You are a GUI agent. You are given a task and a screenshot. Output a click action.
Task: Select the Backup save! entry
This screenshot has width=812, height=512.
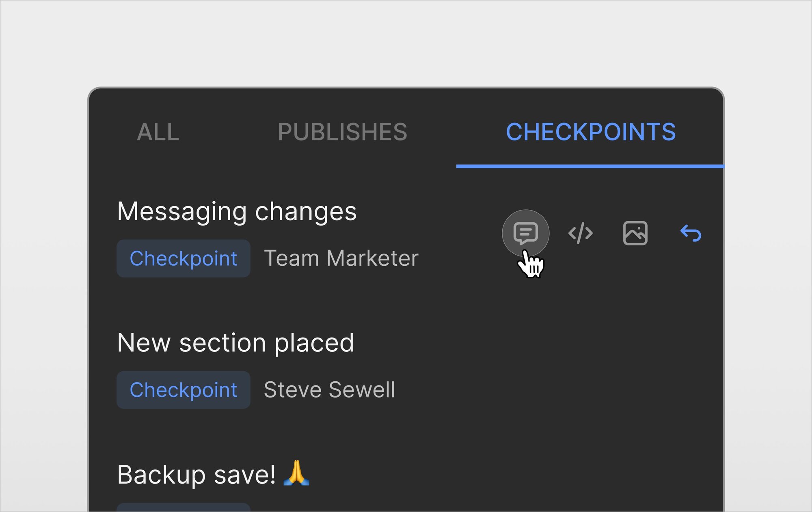click(x=214, y=474)
